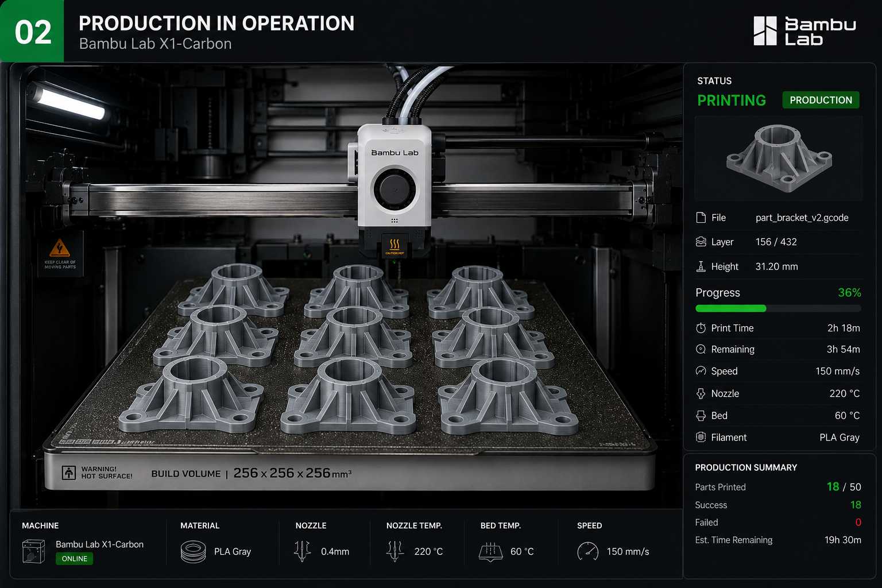The width and height of the screenshot is (882, 588).
Task: Click the 0.4mm nozzle size value
Action: [x=335, y=552]
